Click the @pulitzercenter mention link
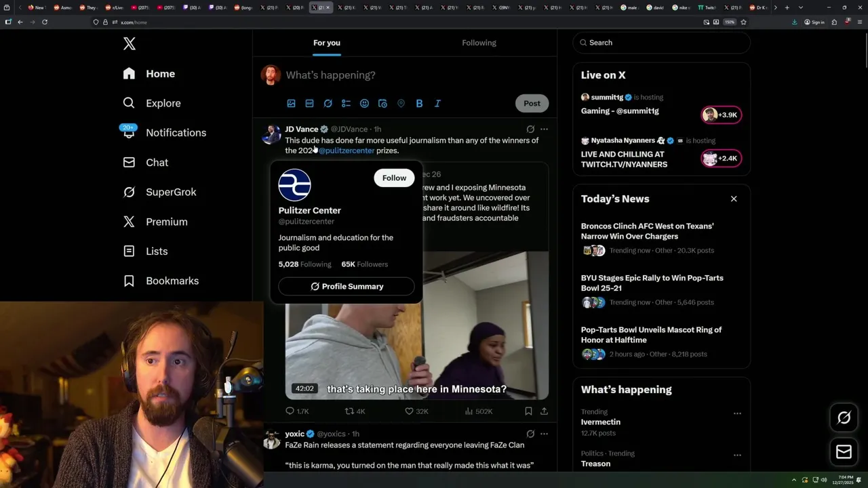The height and width of the screenshot is (488, 868). click(x=347, y=150)
